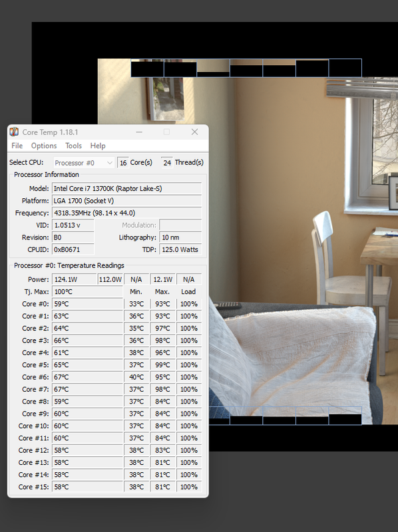398x532 pixels.
Task: Click Core #8 load value 100%
Action: coord(189,402)
